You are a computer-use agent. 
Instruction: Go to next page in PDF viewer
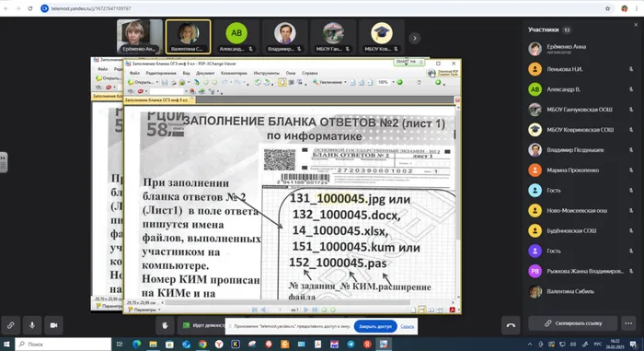tap(305, 310)
